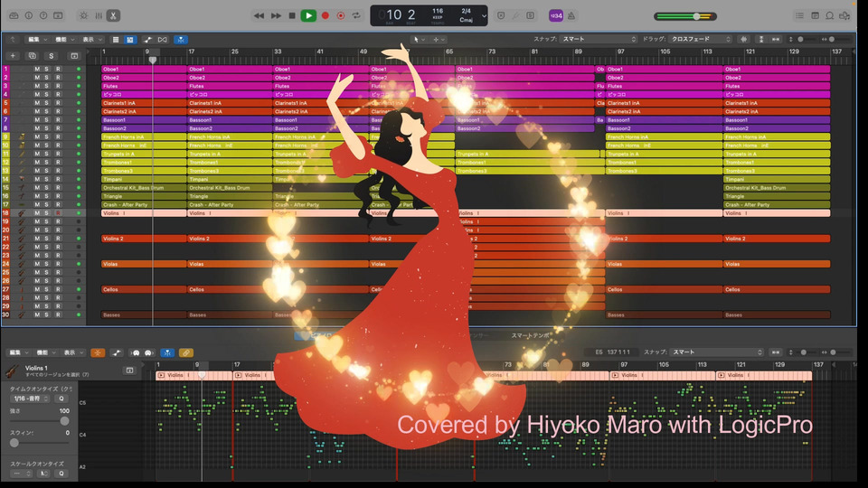Open the 表示 menu in piano roll
This screenshot has width=868, height=488.
(72, 352)
